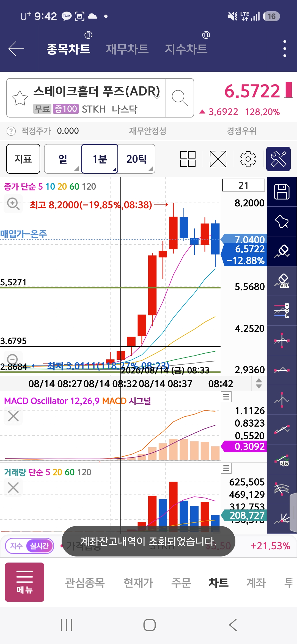The width and height of the screenshot is (297, 644).
Task: Tap Android back navigation button
Action: click(233, 625)
